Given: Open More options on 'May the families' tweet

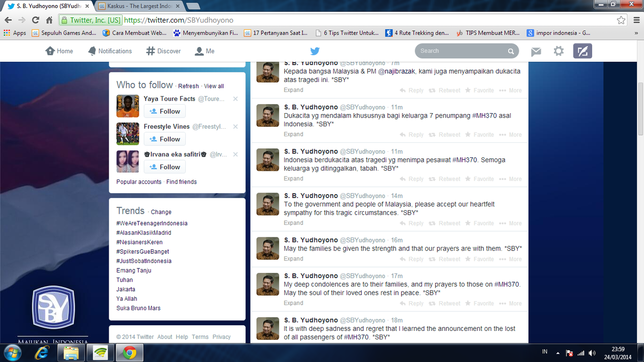Looking at the screenshot, I should 510,259.
